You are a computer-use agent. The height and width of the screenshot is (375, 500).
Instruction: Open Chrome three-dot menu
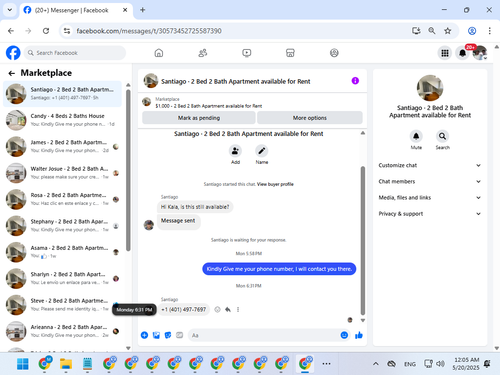[489, 31]
